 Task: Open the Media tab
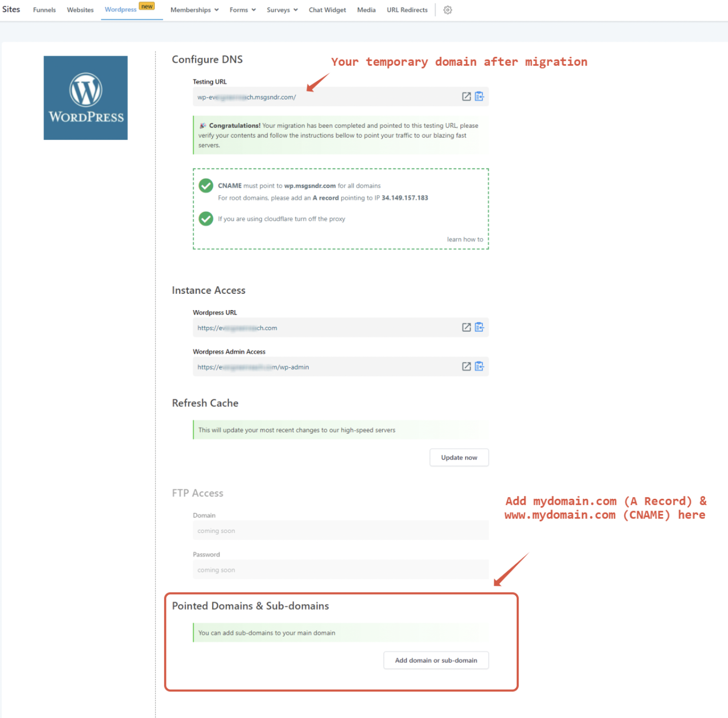tap(366, 10)
